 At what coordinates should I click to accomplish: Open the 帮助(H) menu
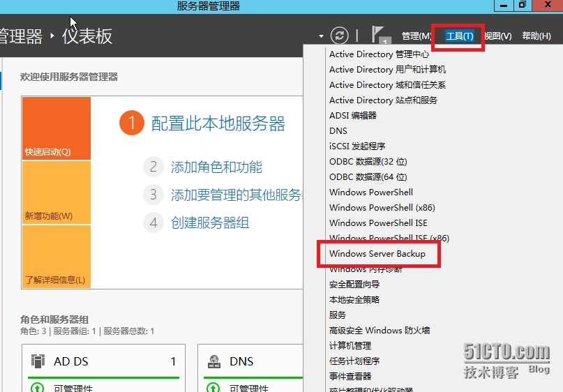pyautogui.click(x=536, y=36)
